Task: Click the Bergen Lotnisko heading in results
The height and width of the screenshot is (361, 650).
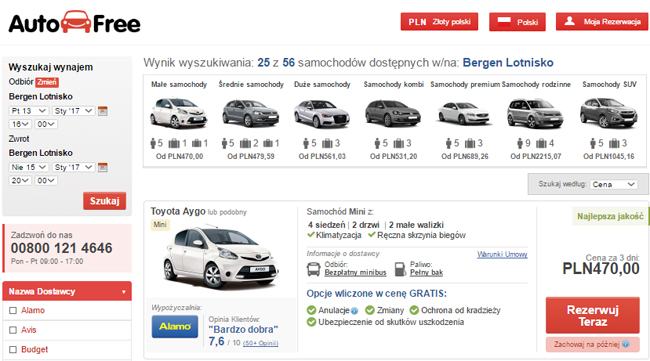Action: coord(508,63)
